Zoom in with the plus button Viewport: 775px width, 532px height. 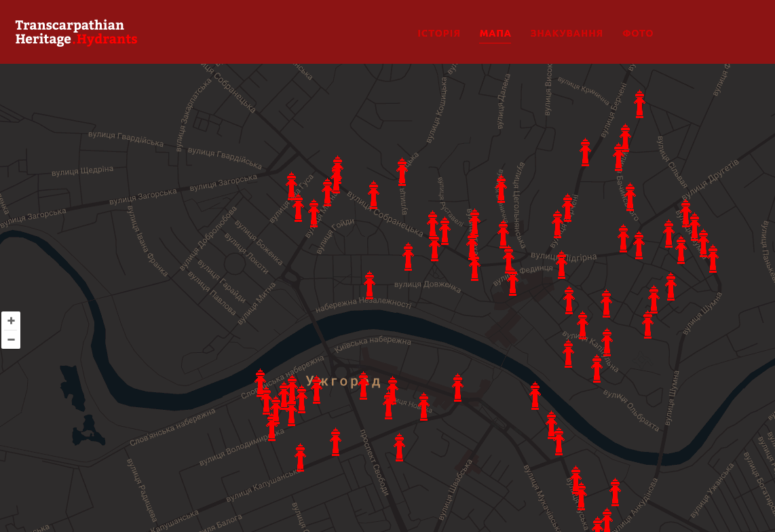pyautogui.click(x=11, y=321)
